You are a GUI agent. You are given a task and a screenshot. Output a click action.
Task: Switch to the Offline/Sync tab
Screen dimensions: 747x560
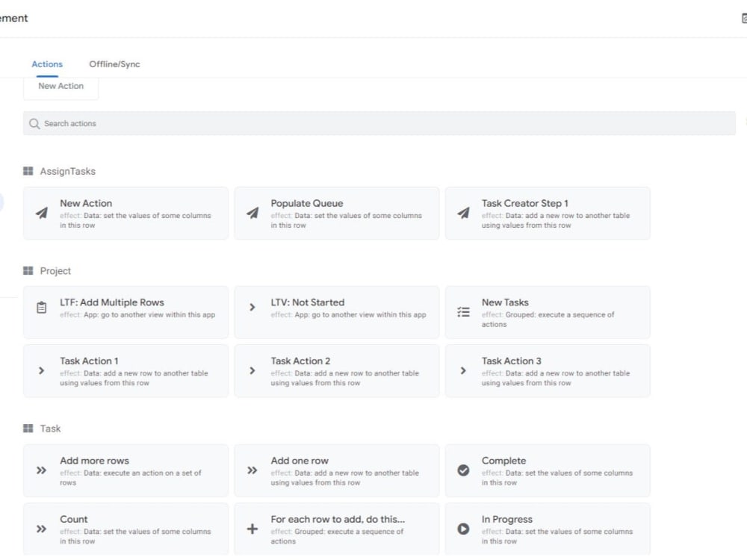pos(114,64)
